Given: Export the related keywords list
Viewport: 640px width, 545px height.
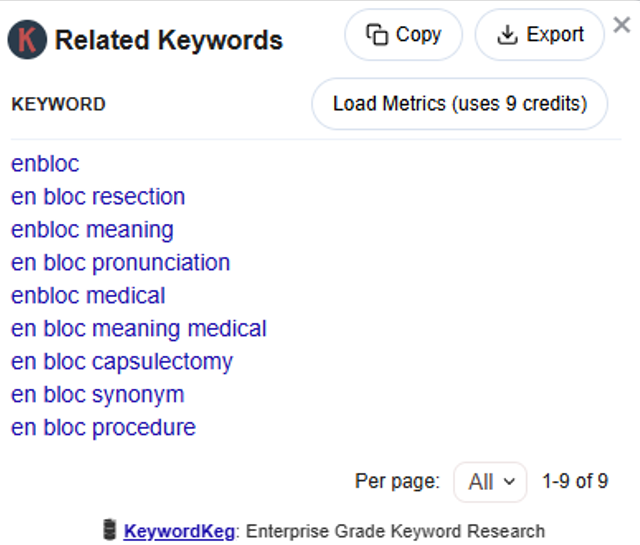Looking at the screenshot, I should [539, 35].
